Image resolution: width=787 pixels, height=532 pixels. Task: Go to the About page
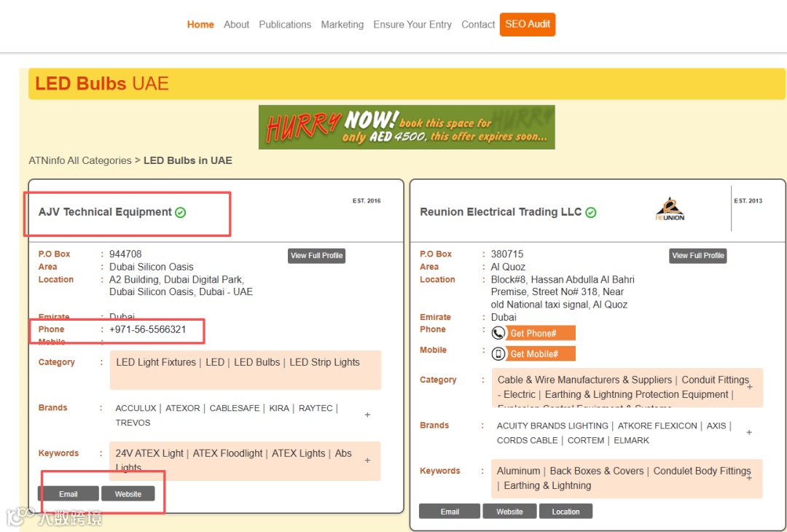[x=236, y=25]
